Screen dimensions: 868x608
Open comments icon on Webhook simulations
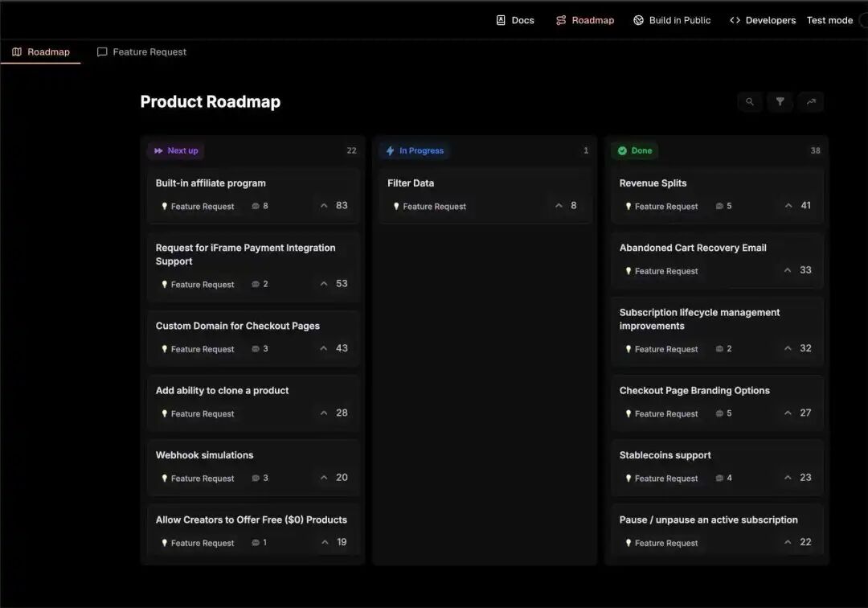[x=256, y=479]
